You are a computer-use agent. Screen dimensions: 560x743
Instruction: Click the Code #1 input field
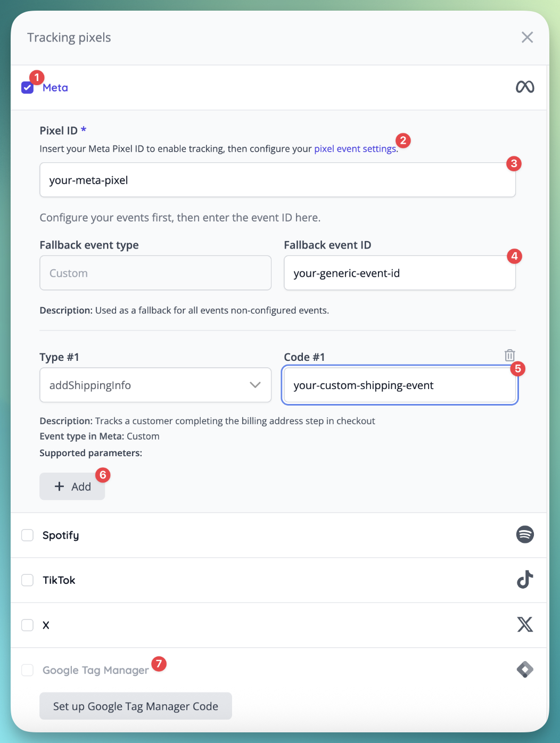[399, 385]
